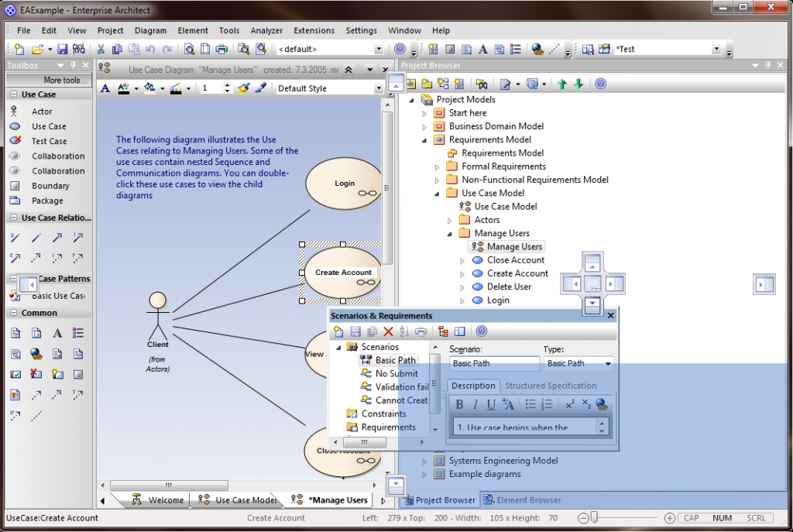Collapse the Common toolbox section

pos(14,313)
